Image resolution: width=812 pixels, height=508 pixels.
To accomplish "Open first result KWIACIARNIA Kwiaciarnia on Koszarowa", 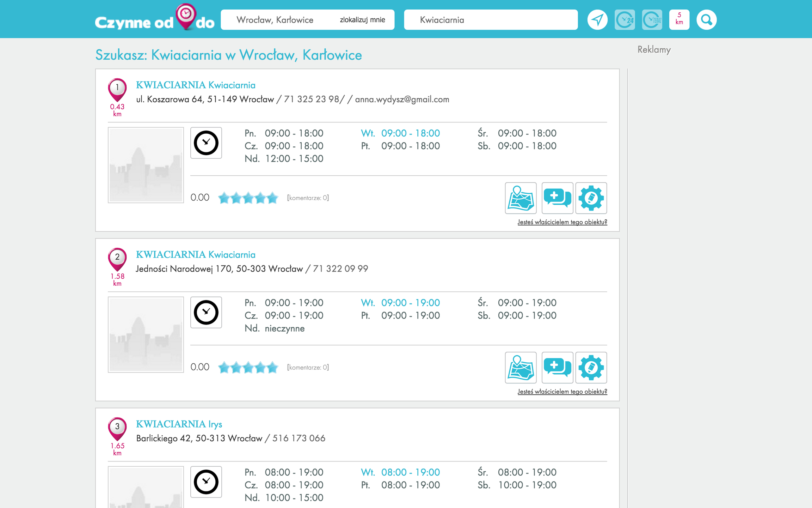I will coord(196,85).
